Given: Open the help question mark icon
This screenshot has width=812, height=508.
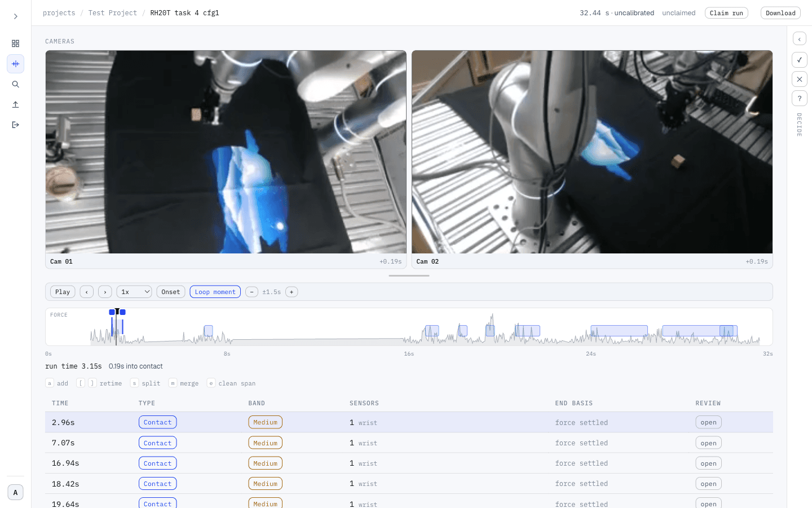Looking at the screenshot, I should (x=800, y=98).
